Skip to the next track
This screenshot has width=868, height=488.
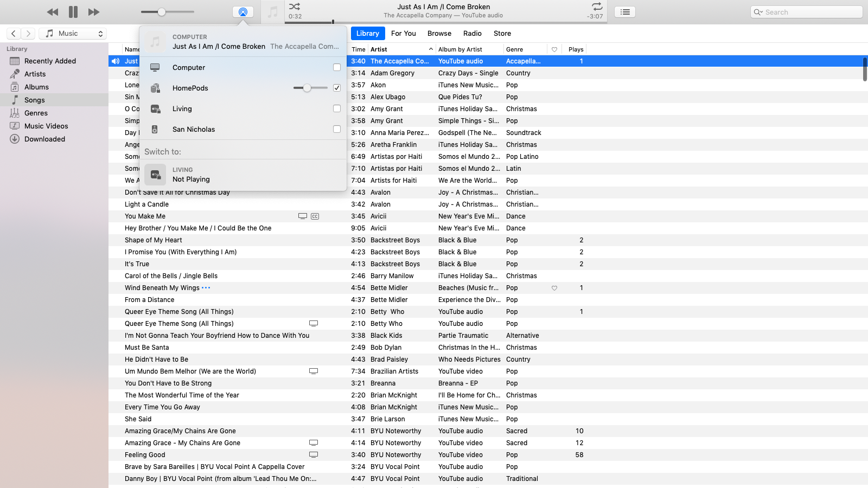[x=94, y=12]
